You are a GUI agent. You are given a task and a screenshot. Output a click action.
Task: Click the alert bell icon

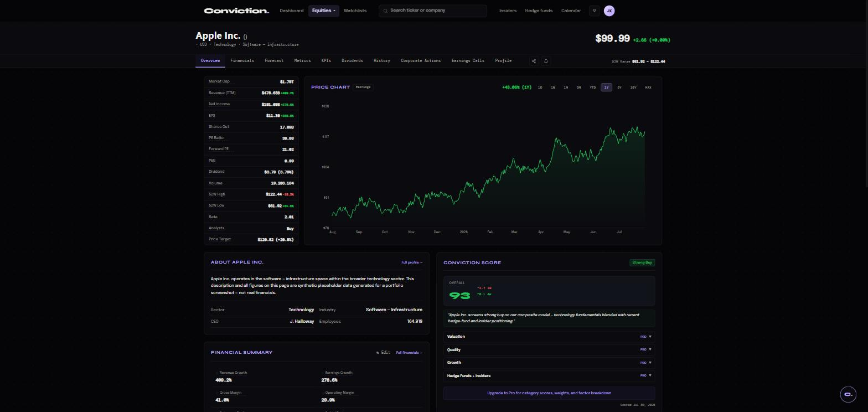(x=546, y=61)
